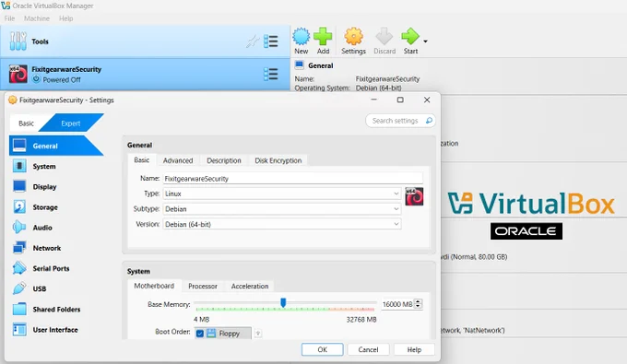Select the Basic tab under General

tap(142, 159)
